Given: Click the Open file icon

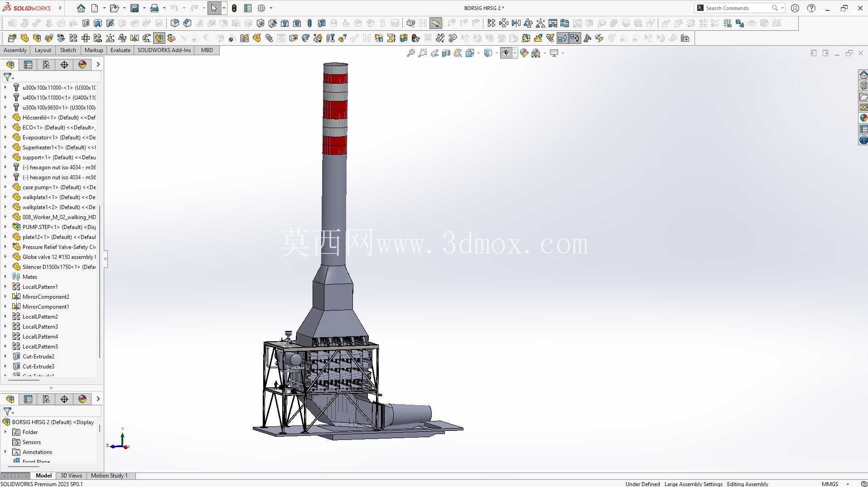Looking at the screenshot, I should (x=114, y=8).
